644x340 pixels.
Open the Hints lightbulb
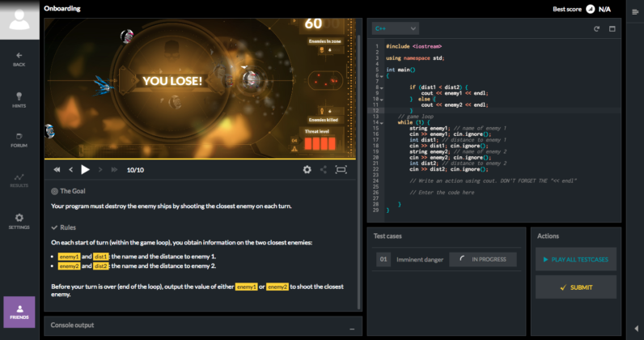pyautogui.click(x=19, y=99)
